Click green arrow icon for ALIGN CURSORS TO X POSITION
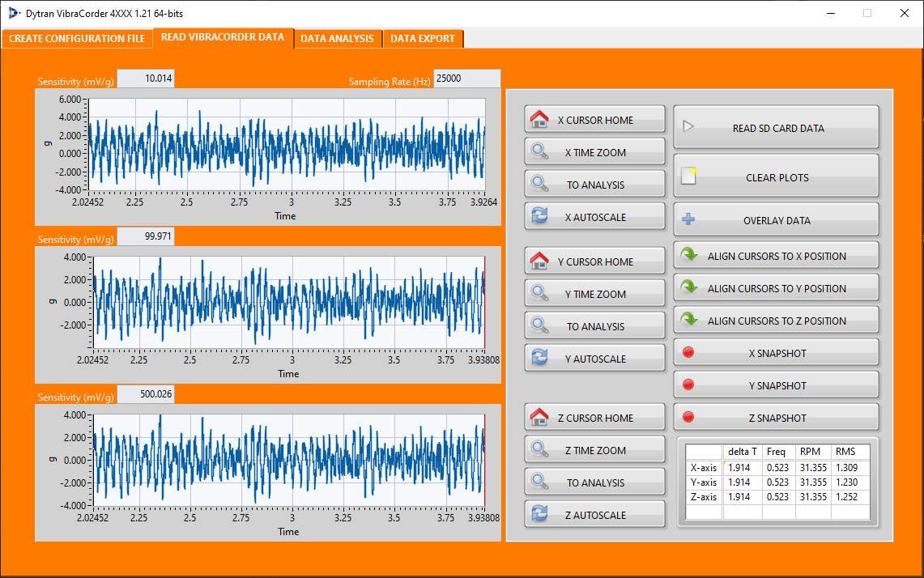The width and height of the screenshot is (924, 578). click(x=689, y=256)
